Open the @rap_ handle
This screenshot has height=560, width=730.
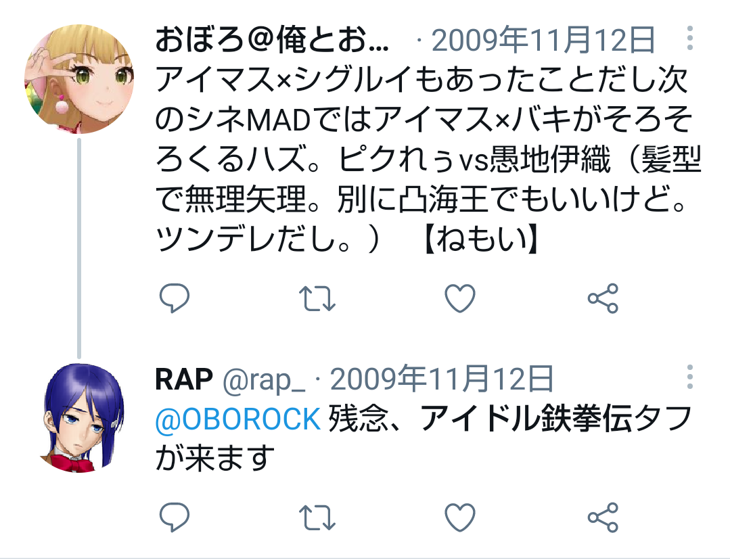(264, 381)
